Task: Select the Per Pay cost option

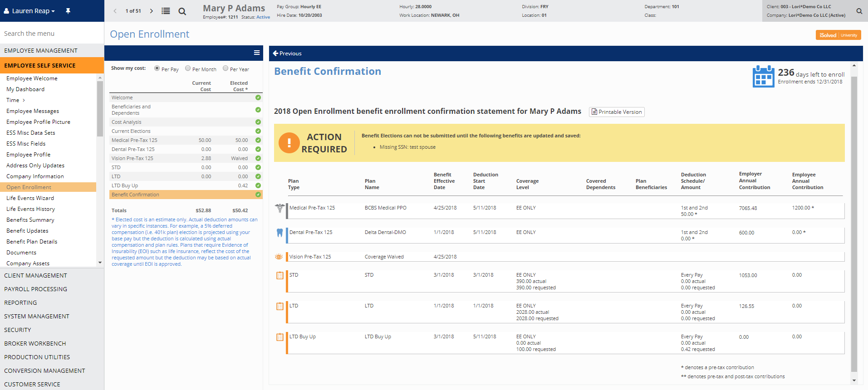Action: pos(157,68)
